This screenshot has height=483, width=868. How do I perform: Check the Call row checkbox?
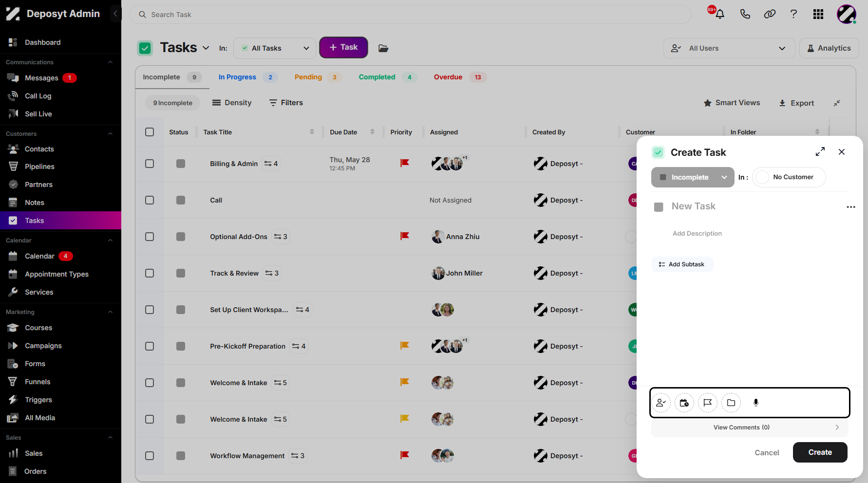pos(150,200)
